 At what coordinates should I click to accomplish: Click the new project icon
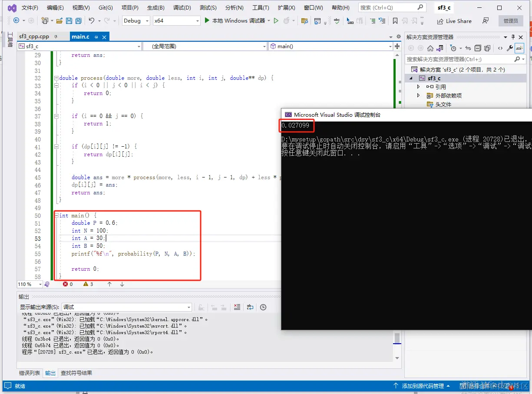click(x=45, y=20)
